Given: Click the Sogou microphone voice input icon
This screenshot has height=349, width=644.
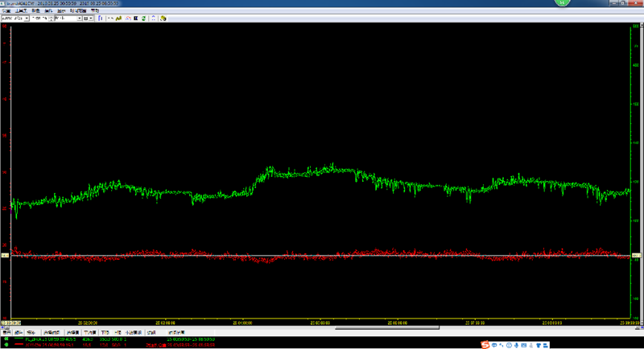Looking at the screenshot, I should click(x=516, y=345).
